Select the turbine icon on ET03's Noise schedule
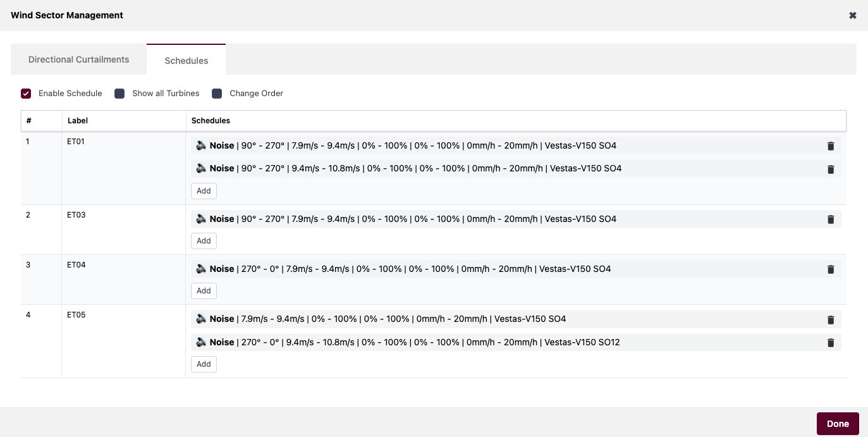The height and width of the screenshot is (437, 868). (x=201, y=219)
